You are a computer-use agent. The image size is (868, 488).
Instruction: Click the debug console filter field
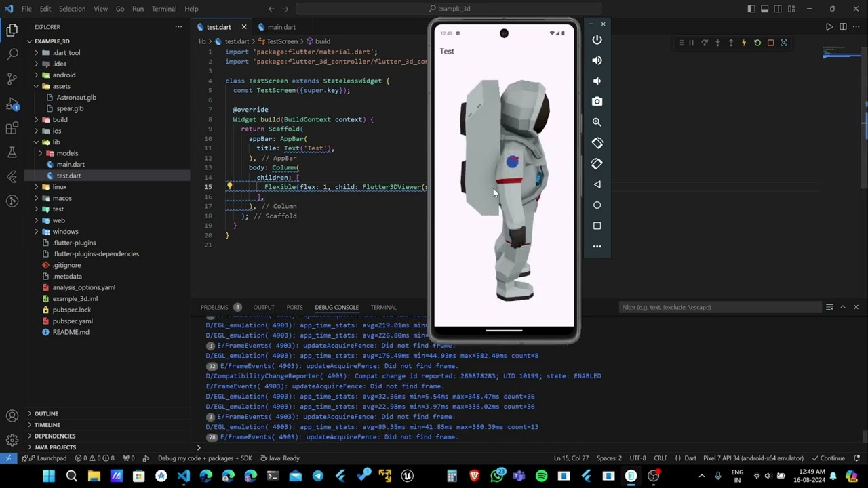click(720, 307)
